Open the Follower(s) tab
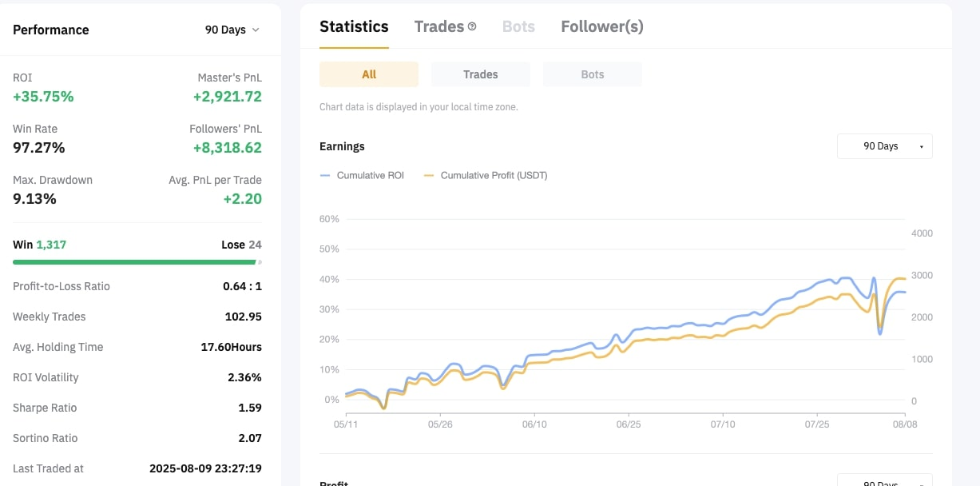This screenshot has height=486, width=980. click(x=601, y=26)
